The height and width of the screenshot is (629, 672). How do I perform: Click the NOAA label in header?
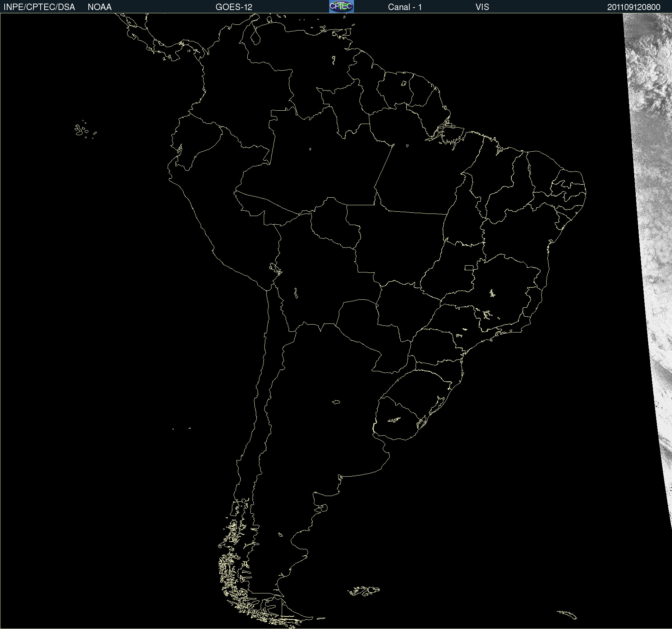point(100,7)
